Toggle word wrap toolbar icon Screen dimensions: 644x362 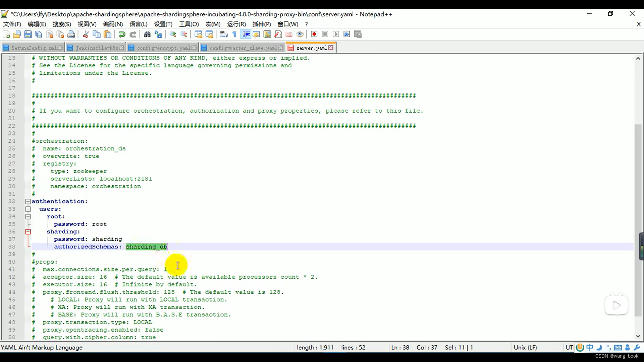coord(224,34)
